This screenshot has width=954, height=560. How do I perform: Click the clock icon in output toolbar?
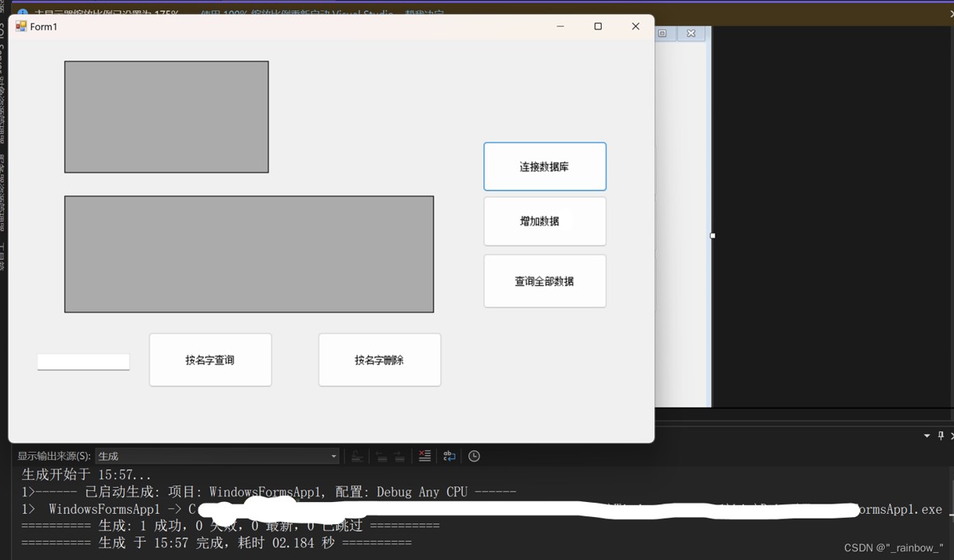(x=474, y=456)
